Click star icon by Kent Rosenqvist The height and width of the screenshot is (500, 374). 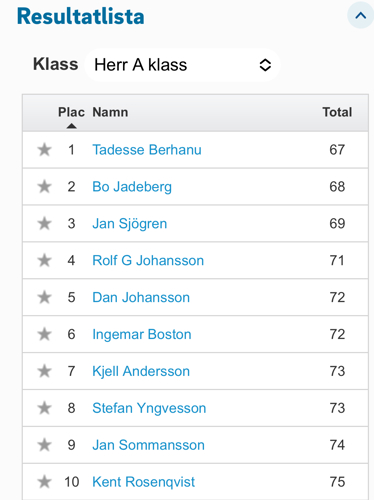[x=44, y=482]
